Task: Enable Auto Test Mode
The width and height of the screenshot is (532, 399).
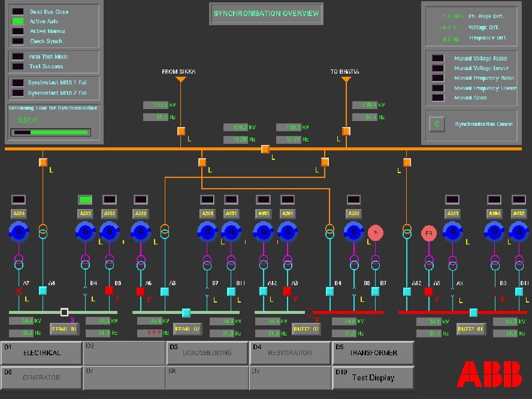Action: coord(17,56)
